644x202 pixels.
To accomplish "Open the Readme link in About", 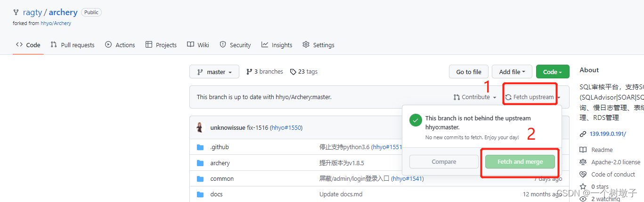I will tap(602, 150).
